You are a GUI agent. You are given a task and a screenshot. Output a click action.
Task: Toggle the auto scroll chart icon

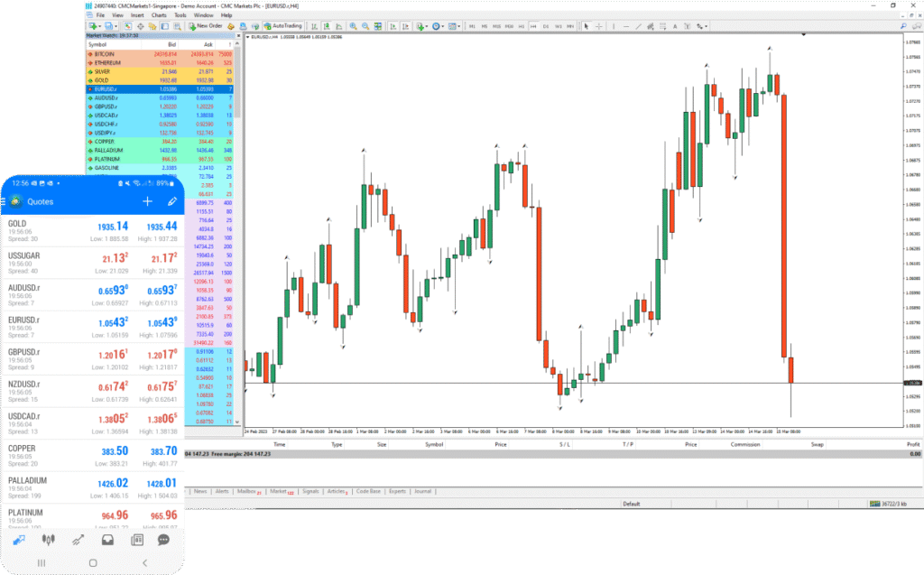pos(393,26)
